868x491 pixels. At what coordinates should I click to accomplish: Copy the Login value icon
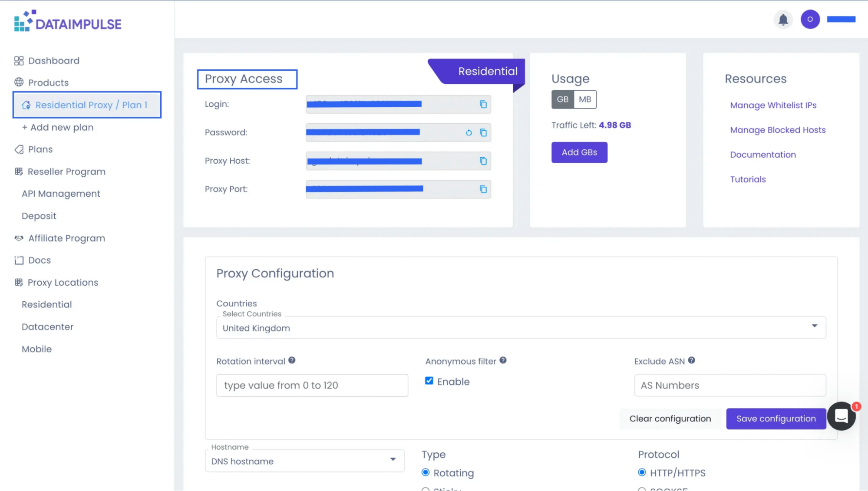pos(483,104)
